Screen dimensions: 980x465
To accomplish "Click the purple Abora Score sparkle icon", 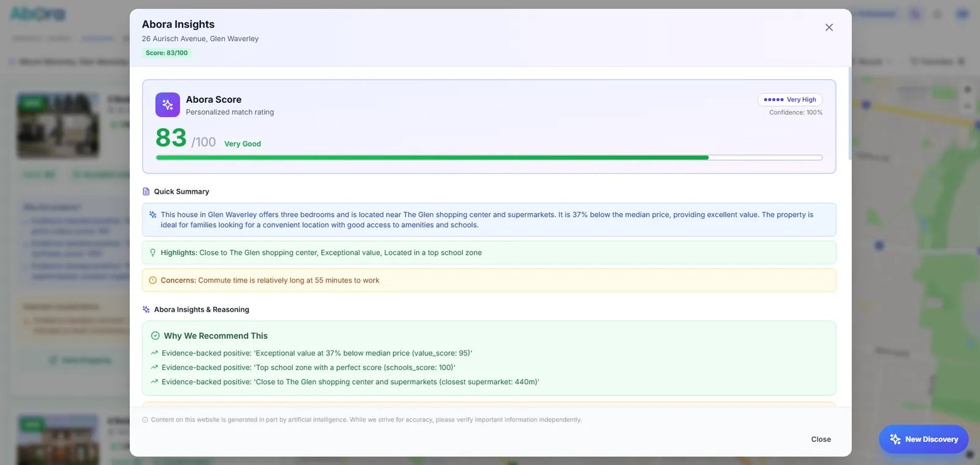I will point(168,105).
